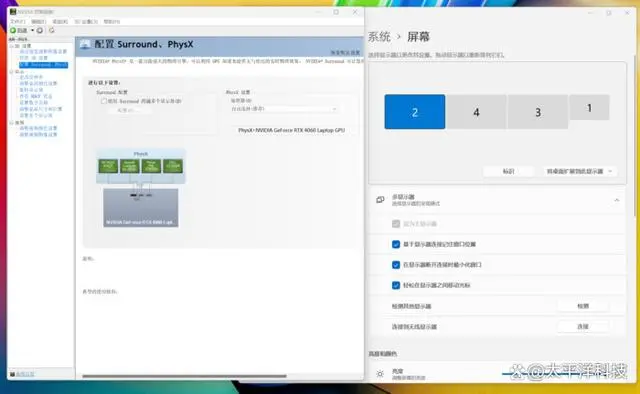Open the 帮助 (Help) menu
640x394 pixels.
111,21
